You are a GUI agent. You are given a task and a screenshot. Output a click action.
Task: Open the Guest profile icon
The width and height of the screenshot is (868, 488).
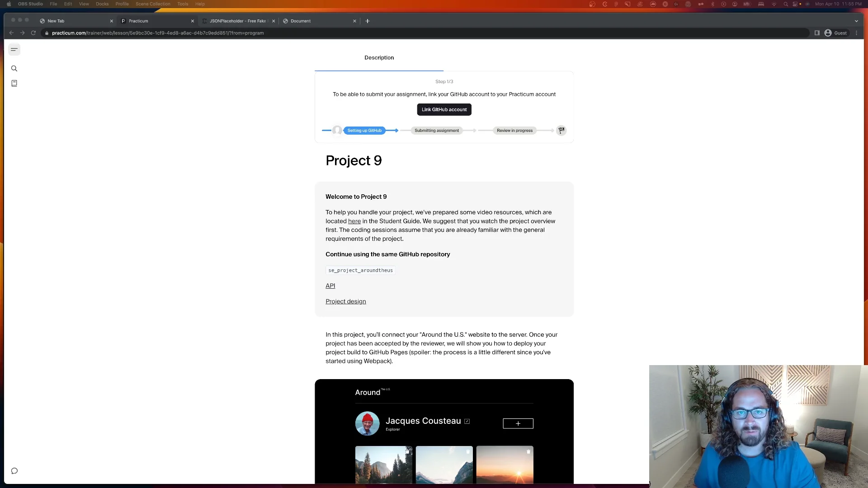tap(835, 33)
